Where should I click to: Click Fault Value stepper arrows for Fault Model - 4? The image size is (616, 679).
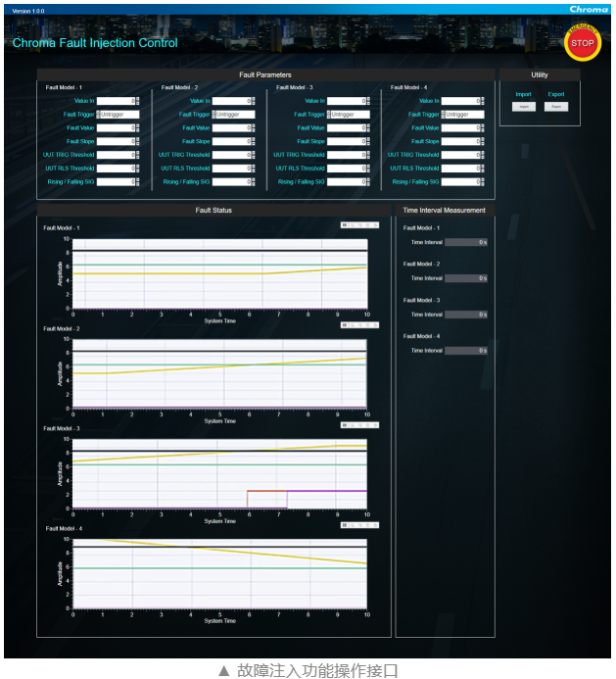483,128
